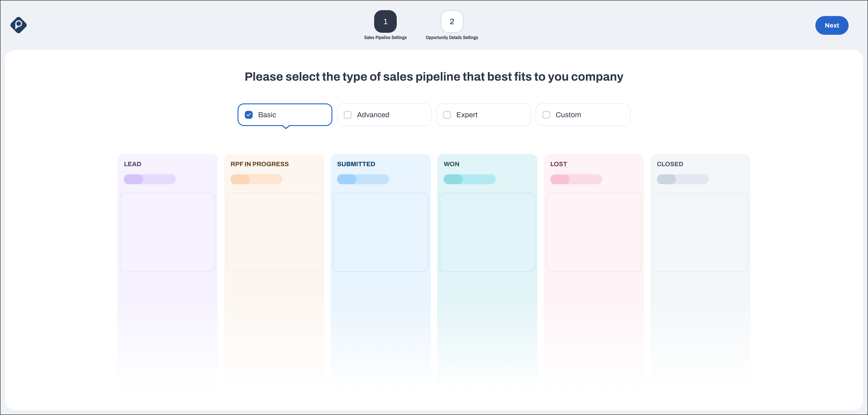Select the empty card in CLOSED column
Image resolution: width=868 pixels, height=415 pixels.
[x=700, y=232]
